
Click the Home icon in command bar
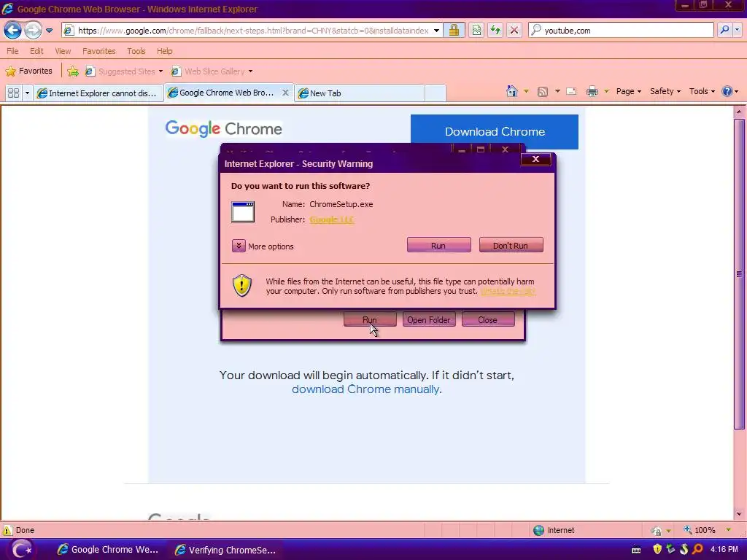tap(511, 91)
